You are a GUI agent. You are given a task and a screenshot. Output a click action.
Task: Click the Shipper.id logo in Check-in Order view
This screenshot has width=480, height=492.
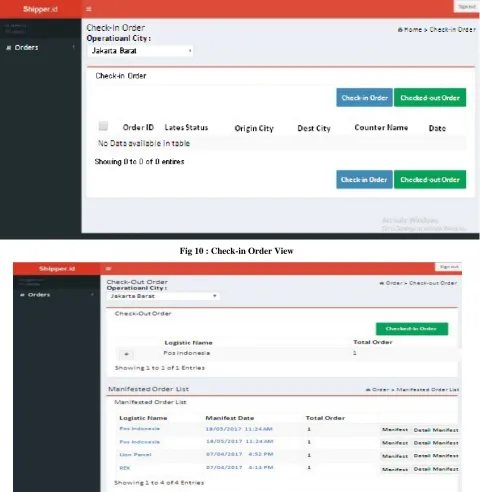(40, 9)
